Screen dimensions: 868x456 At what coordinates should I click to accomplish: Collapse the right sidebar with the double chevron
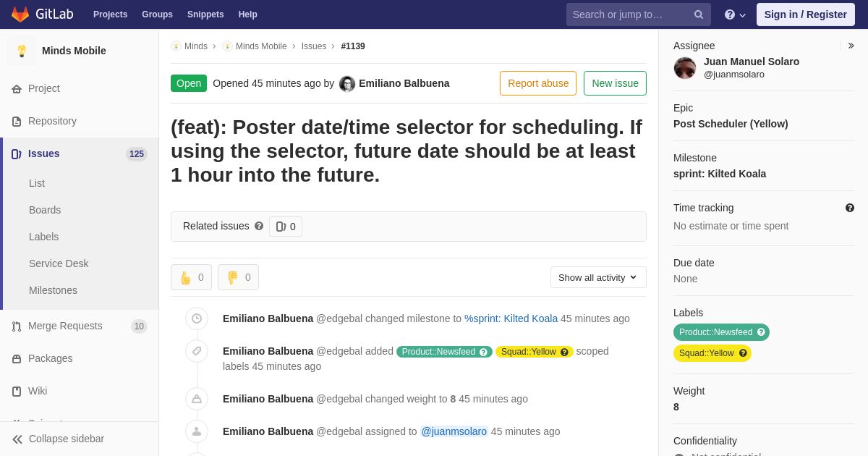coord(851,46)
